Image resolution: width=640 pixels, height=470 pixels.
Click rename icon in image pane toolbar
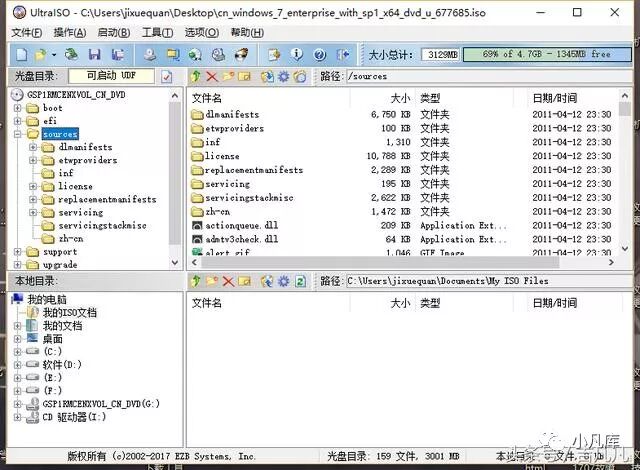(244, 76)
